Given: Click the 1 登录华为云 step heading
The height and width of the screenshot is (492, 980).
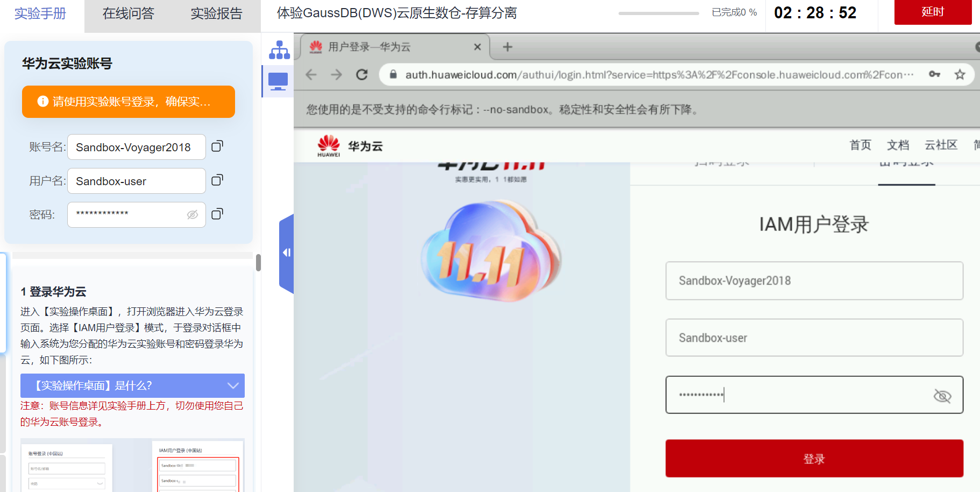Looking at the screenshot, I should pos(54,292).
